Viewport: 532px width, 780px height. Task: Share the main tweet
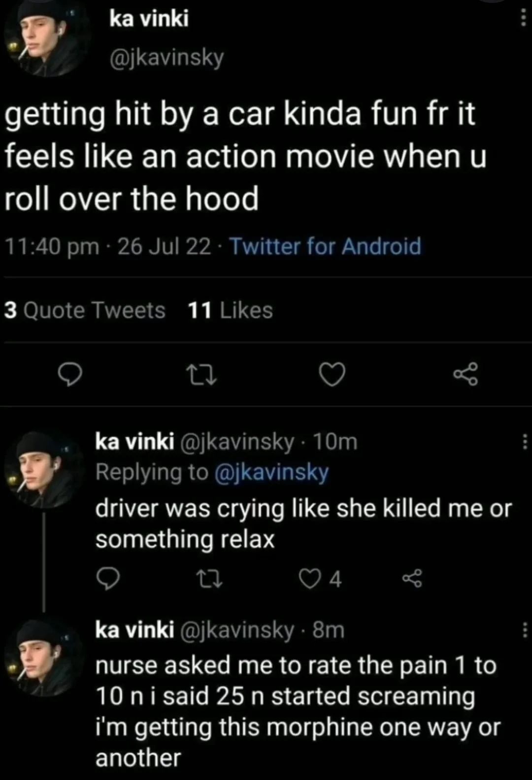click(x=465, y=375)
